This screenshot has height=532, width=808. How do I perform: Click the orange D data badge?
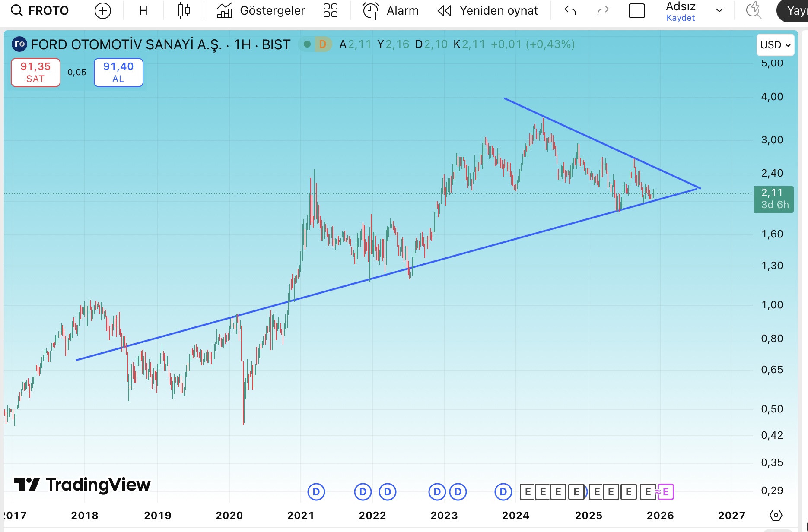(323, 44)
